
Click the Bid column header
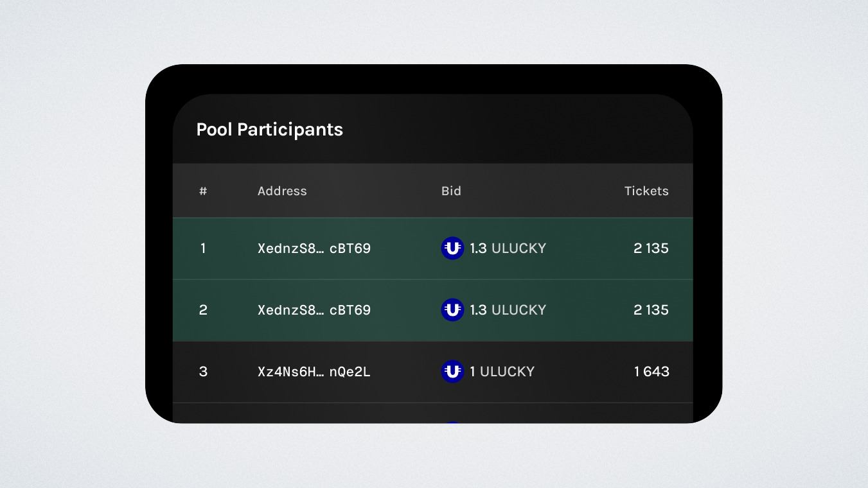[x=451, y=191]
